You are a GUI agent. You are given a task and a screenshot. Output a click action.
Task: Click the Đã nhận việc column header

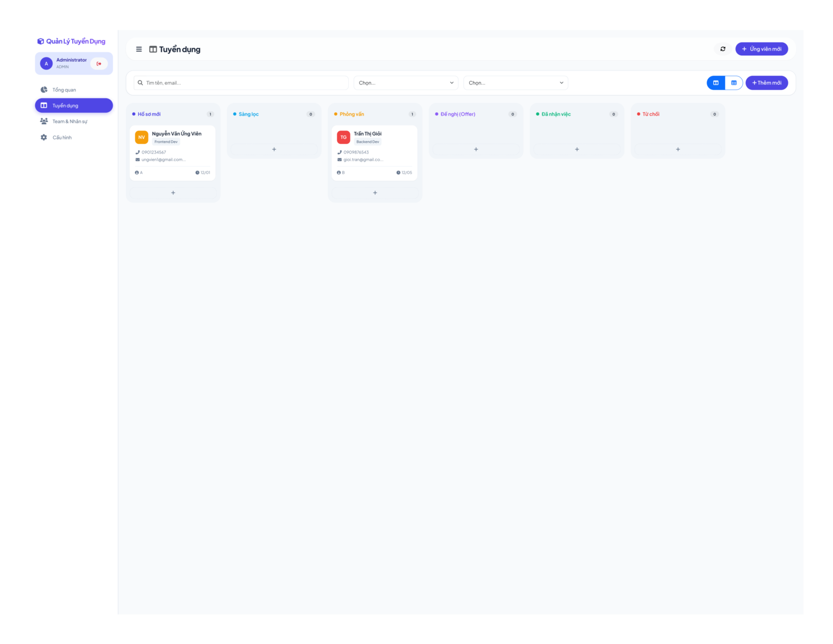click(556, 114)
